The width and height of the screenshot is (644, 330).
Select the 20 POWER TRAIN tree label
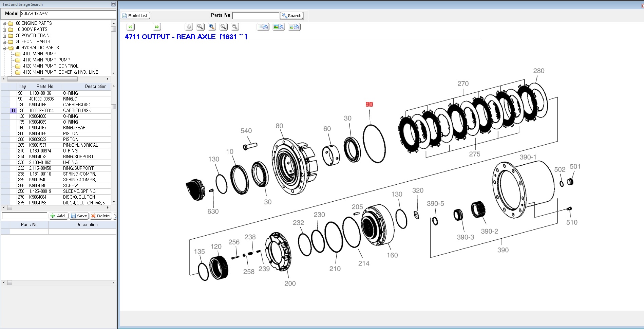33,36
